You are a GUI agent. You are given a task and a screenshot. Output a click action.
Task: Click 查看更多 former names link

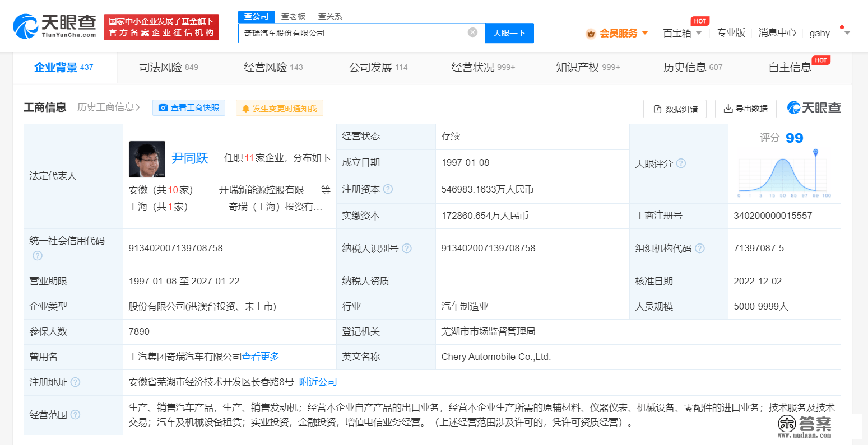[x=261, y=357]
